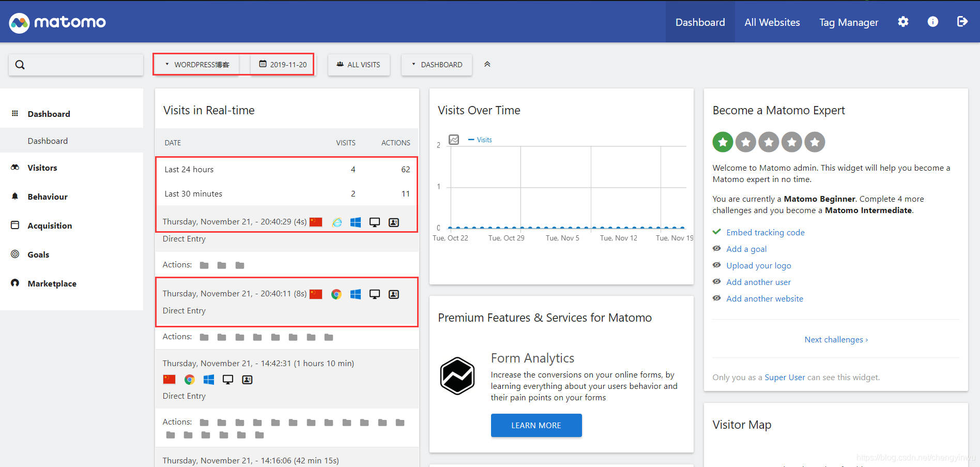Click the sign out icon

pyautogui.click(x=962, y=22)
